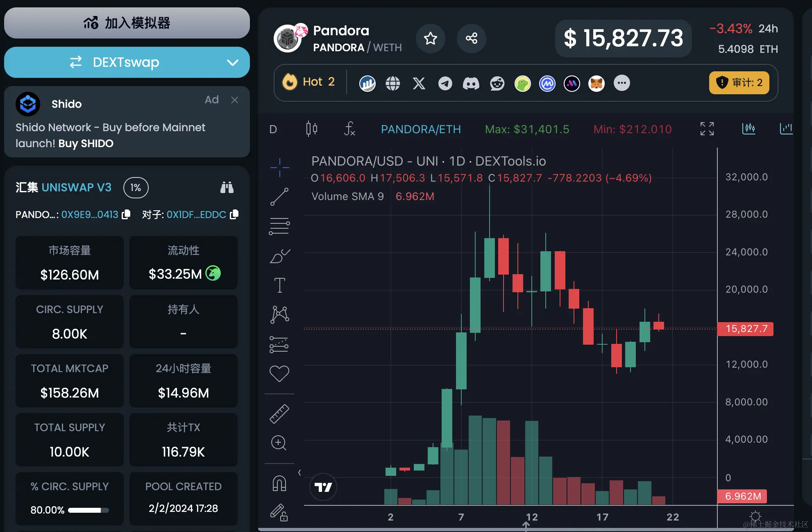Toggle the magnet snap mode icon
The height and width of the screenshot is (532, 812).
tap(279, 483)
